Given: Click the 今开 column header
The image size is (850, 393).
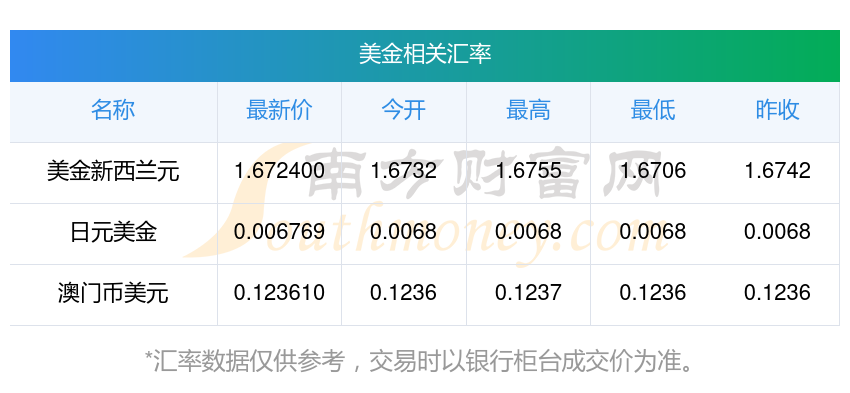Looking at the screenshot, I should click(403, 110).
